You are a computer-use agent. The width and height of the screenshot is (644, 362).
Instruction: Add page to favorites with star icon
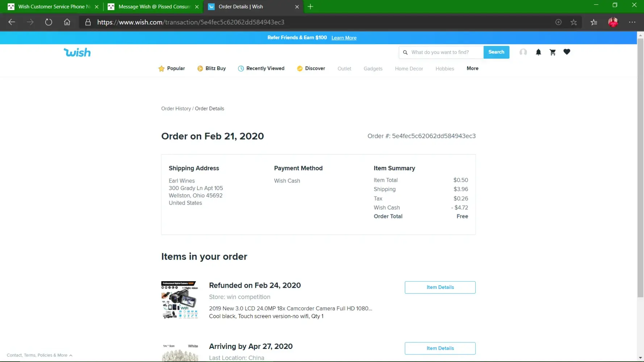(x=573, y=22)
